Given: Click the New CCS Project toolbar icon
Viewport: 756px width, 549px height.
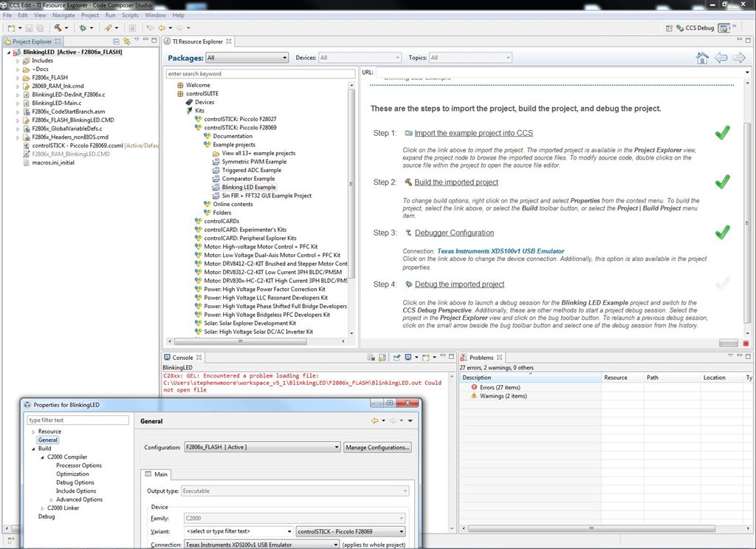Looking at the screenshot, I should point(12,28).
